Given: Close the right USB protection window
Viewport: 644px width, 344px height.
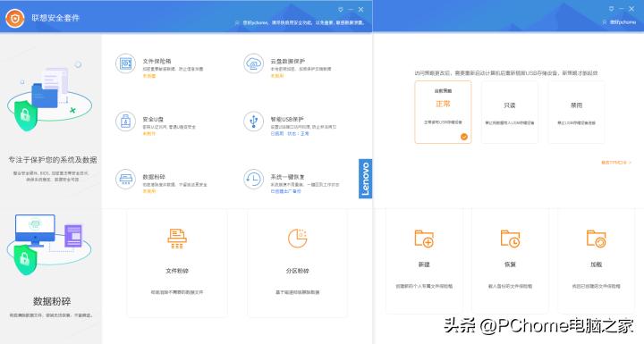Looking at the screenshot, I should [631, 9].
